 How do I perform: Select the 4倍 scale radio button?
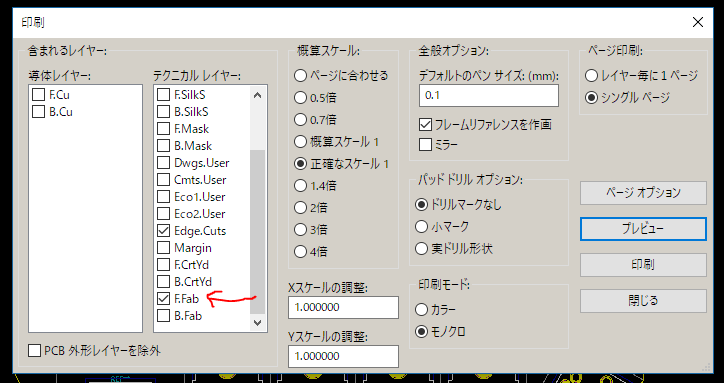coord(301,252)
